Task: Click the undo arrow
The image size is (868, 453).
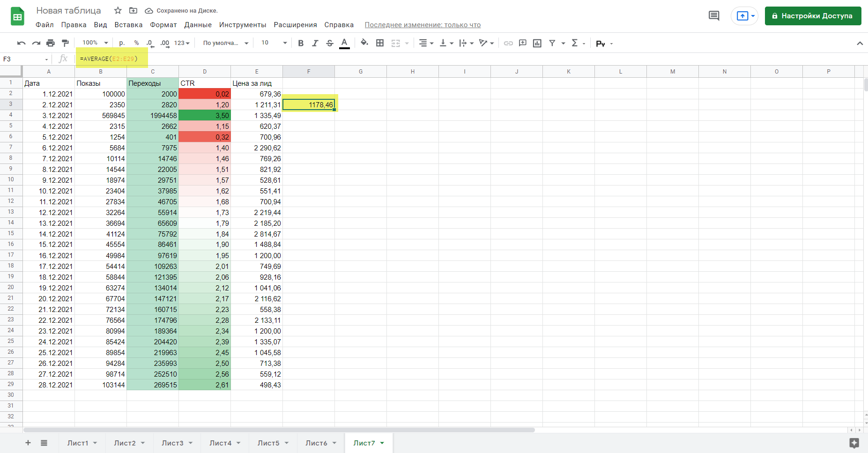Action: (21, 43)
